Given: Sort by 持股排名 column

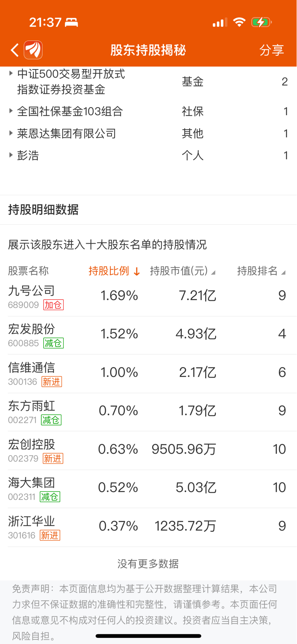Looking at the screenshot, I should [261, 271].
